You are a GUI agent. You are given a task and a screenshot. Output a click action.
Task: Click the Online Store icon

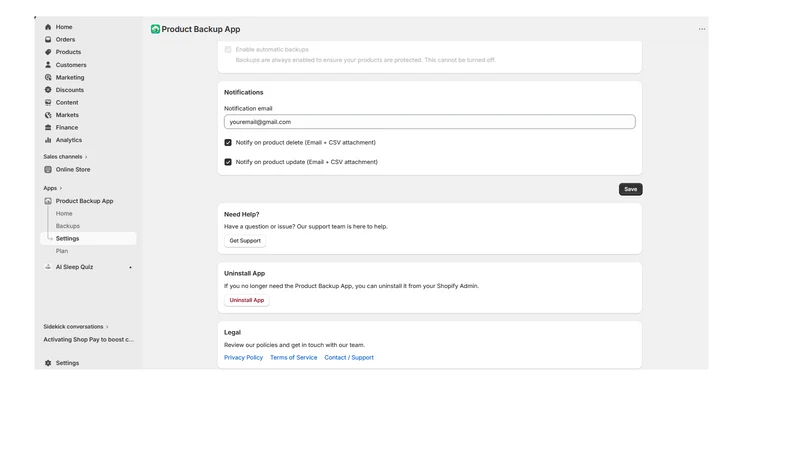coord(48,169)
